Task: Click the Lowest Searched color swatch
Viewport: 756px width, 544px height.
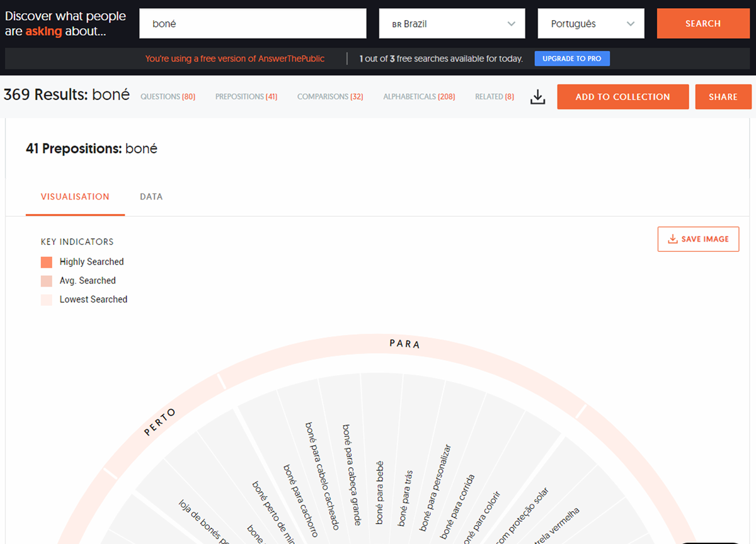Action: coord(47,300)
